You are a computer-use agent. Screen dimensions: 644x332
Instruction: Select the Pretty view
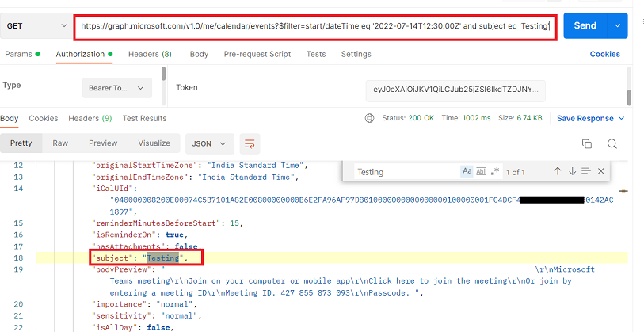pyautogui.click(x=21, y=143)
